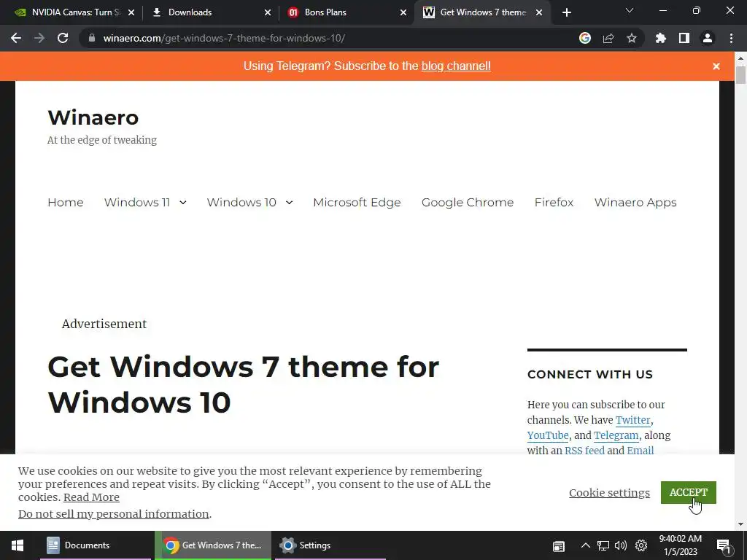Expand the Windows 11 submenu chevron

click(183, 203)
